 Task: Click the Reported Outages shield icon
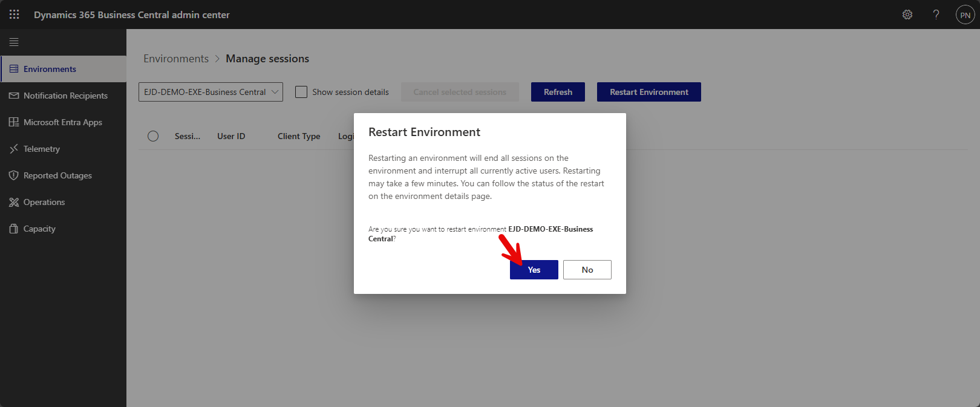(14, 175)
